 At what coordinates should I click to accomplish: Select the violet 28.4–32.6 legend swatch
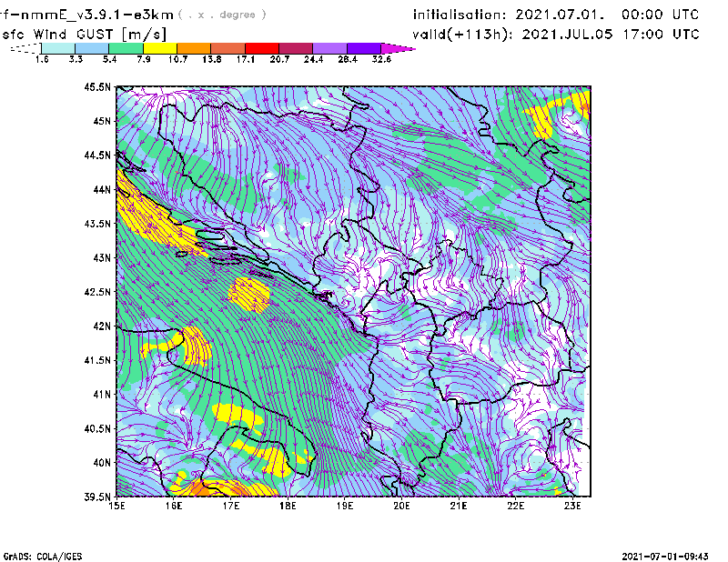coord(364,48)
